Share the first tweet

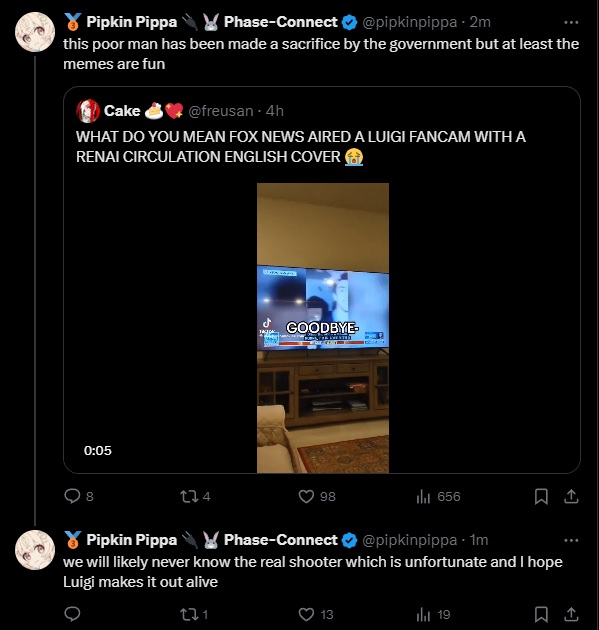coord(571,497)
